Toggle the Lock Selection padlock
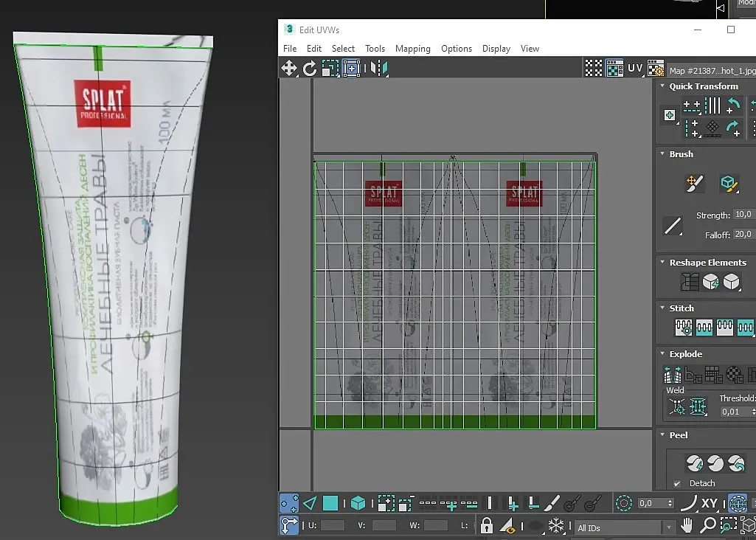This screenshot has height=540, width=756. (487, 525)
